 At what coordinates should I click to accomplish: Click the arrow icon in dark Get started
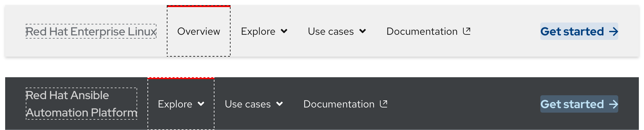(613, 104)
